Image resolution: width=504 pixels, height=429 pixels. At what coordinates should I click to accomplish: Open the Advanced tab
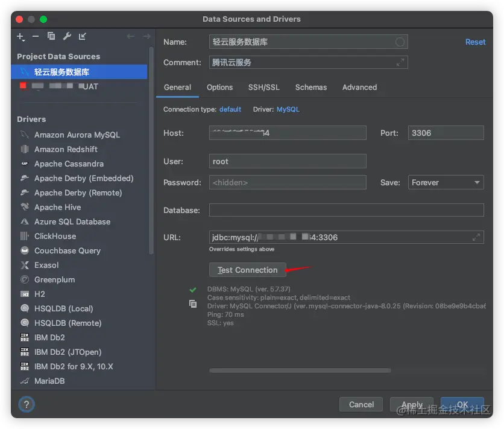pyautogui.click(x=359, y=87)
